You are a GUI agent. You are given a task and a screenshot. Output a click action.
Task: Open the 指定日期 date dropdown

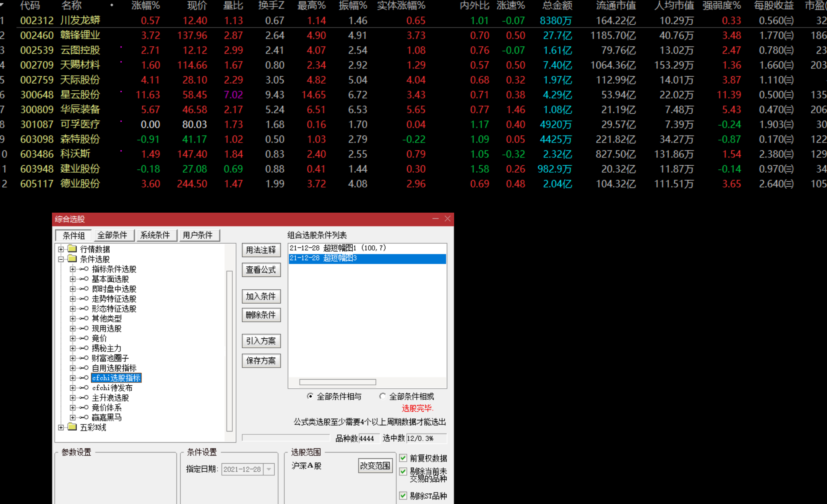(269, 469)
